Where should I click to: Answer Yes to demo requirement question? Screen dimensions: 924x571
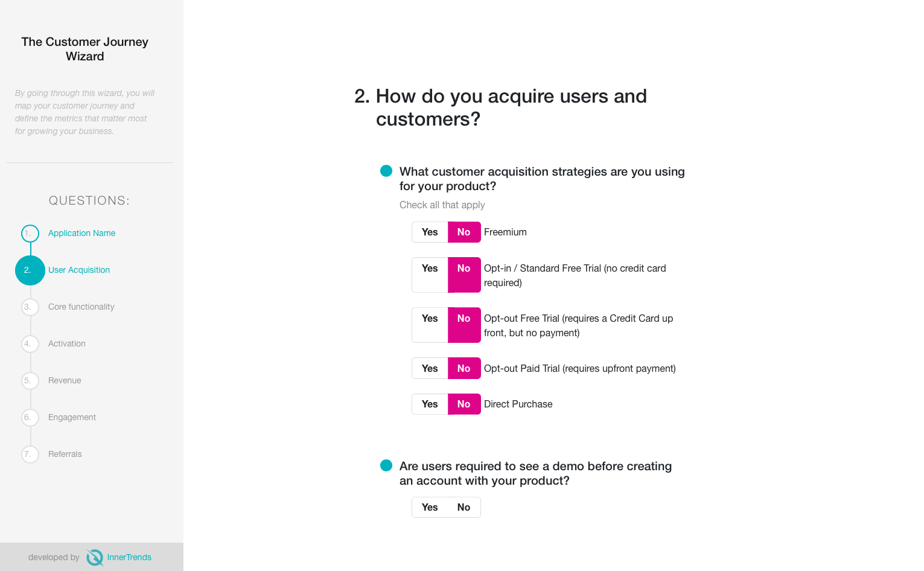(429, 507)
